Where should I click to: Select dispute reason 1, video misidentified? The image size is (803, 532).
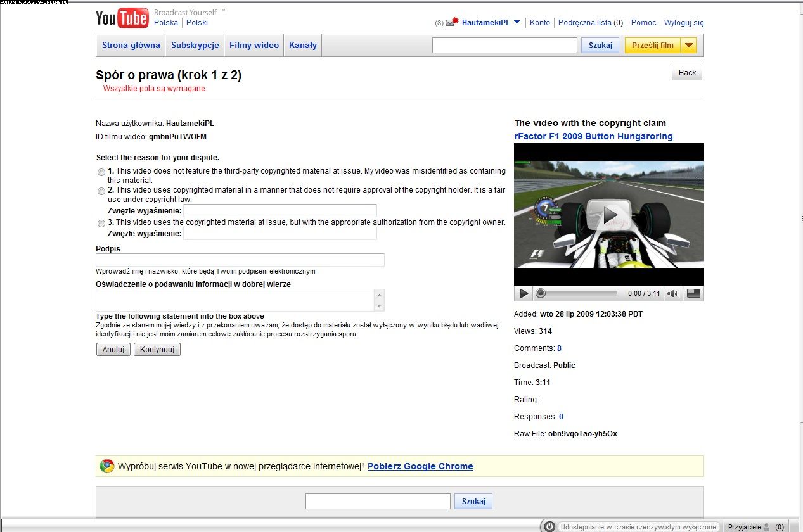[101, 172]
